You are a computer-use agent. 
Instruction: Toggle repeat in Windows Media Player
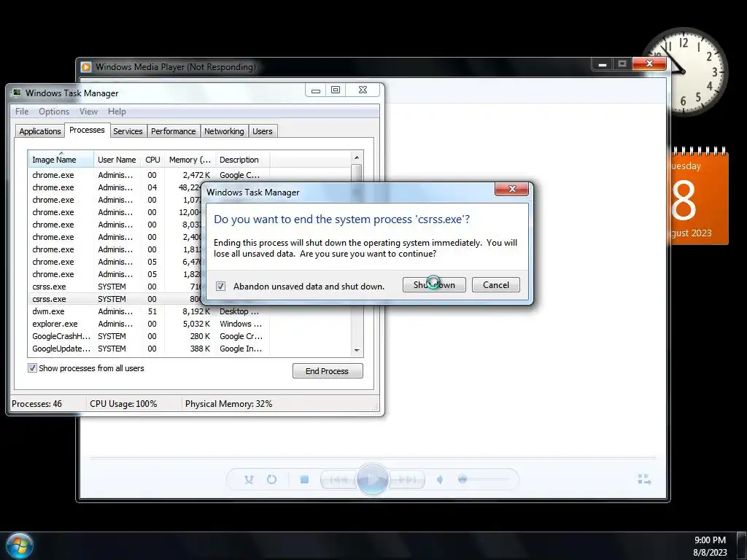pos(271,480)
